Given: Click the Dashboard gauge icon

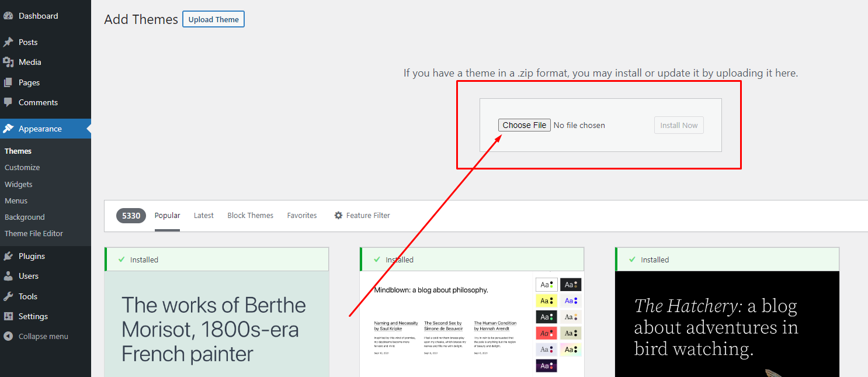Looking at the screenshot, I should click(x=8, y=16).
